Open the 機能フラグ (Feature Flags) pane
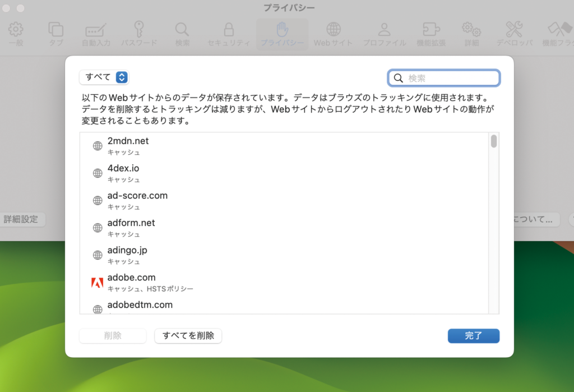 (x=558, y=34)
